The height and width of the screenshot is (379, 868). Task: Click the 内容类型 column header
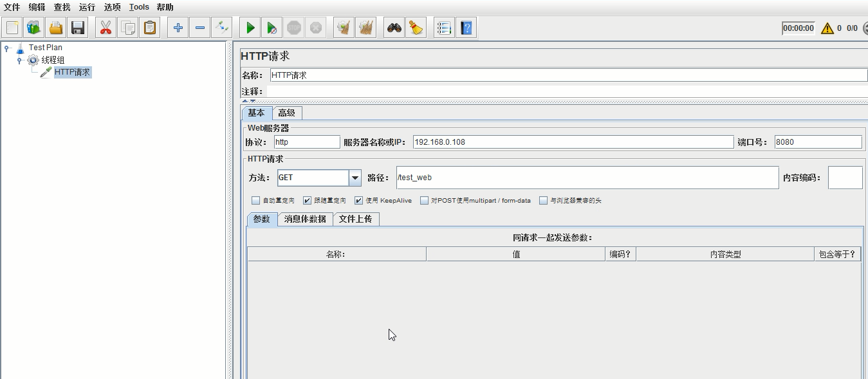point(725,254)
